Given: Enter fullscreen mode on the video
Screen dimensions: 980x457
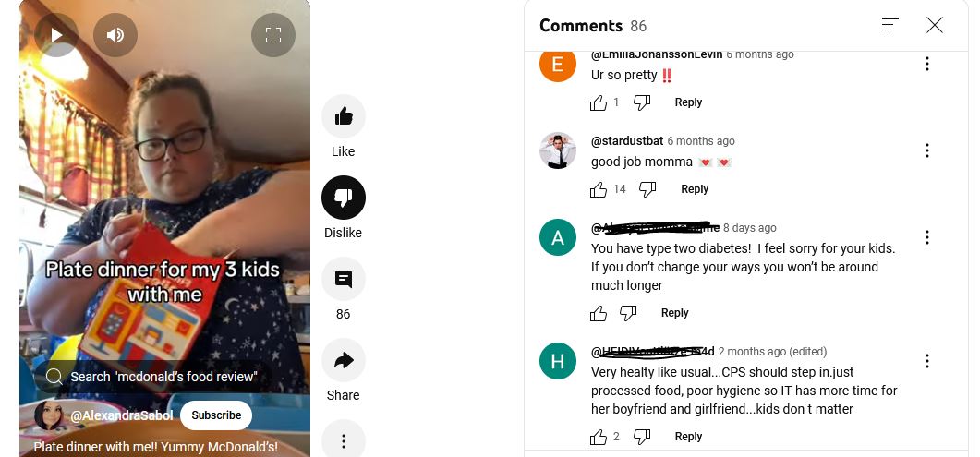Looking at the screenshot, I should pos(273,35).
